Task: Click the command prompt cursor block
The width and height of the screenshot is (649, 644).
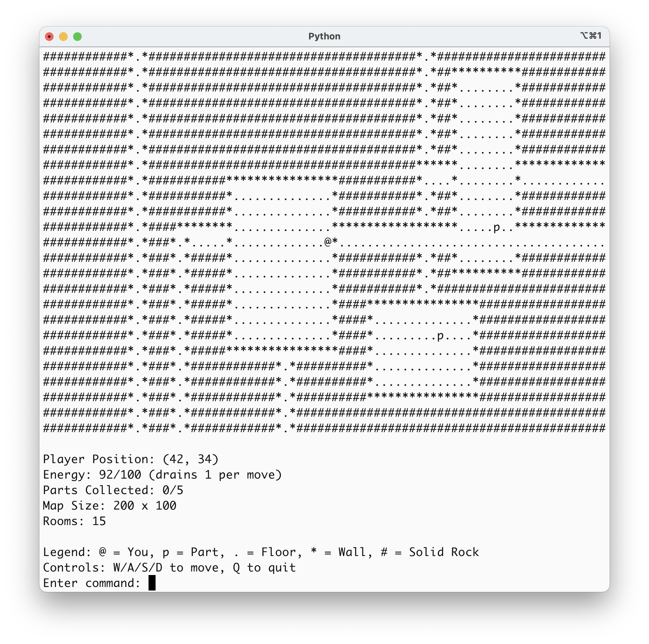Action: tap(152, 583)
